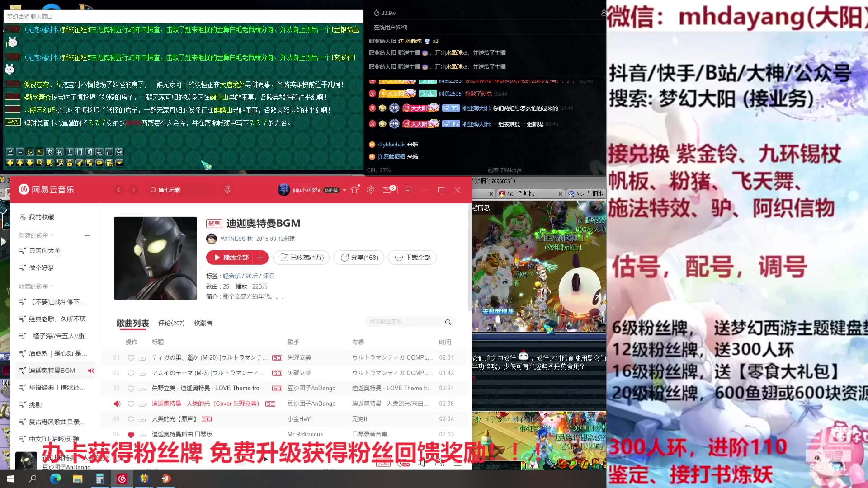
Task: Click the up arrow in chat toolbar
Action: click(x=20, y=163)
